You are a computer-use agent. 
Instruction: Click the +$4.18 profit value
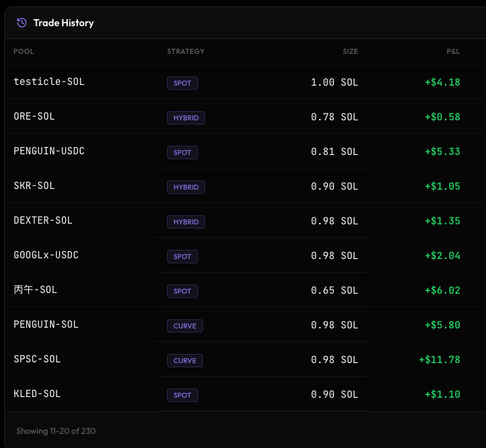click(x=442, y=83)
